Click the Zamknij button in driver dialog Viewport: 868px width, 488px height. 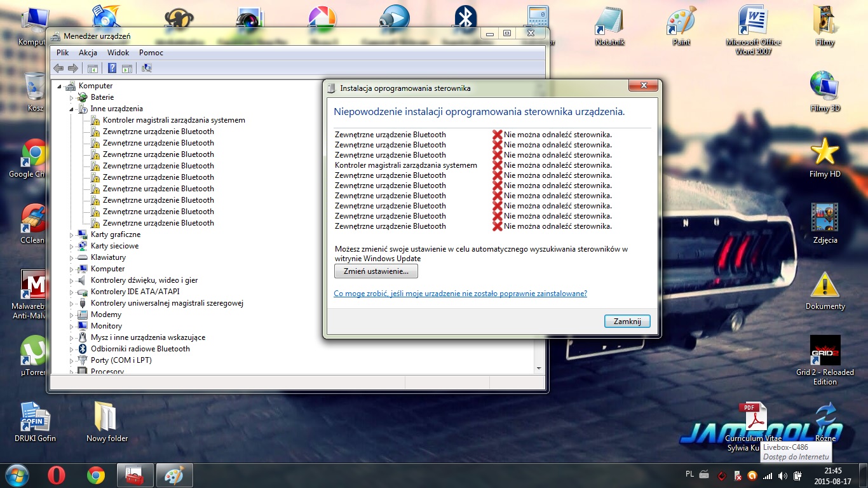click(x=627, y=322)
